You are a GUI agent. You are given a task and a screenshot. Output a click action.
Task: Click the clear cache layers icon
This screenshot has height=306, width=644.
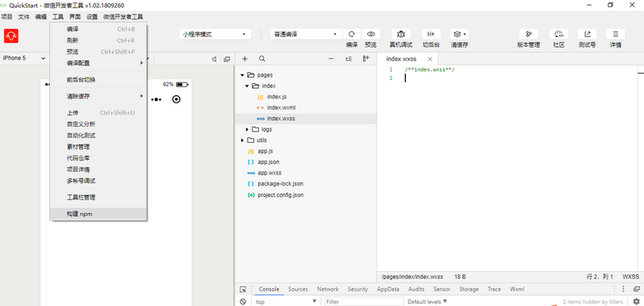[458, 34]
